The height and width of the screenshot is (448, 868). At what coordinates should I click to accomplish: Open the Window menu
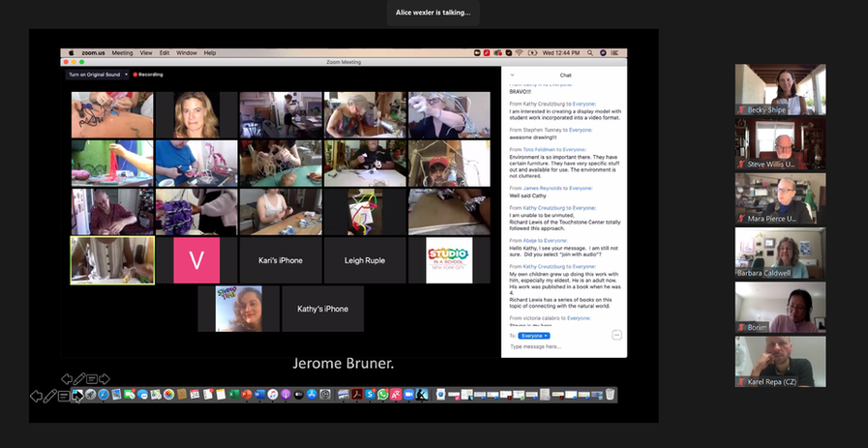click(x=187, y=52)
